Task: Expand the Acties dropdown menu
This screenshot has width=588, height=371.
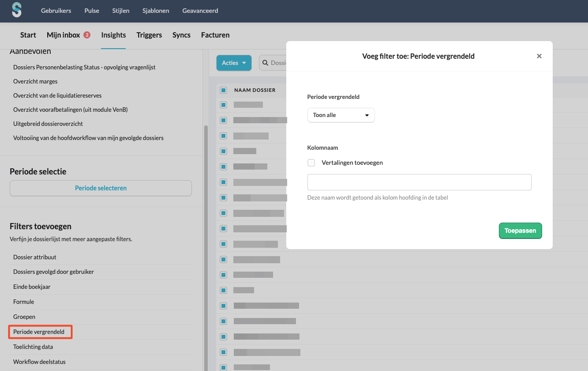Action: 234,63
